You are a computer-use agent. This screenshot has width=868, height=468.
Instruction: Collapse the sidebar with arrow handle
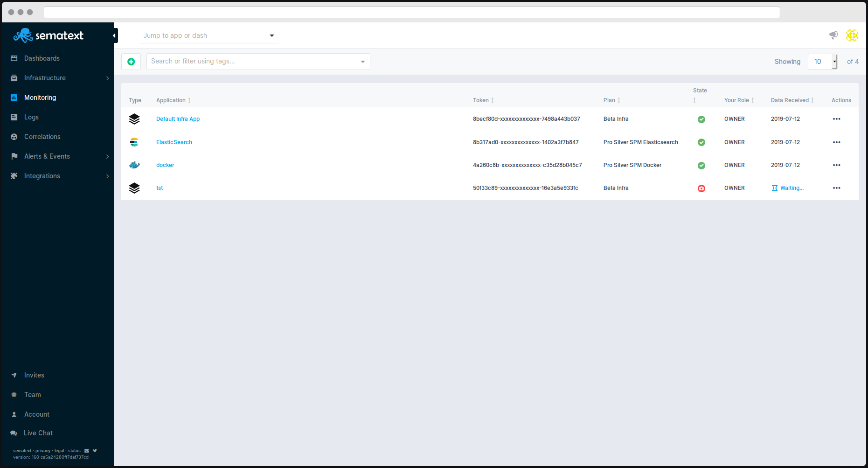[x=115, y=35]
